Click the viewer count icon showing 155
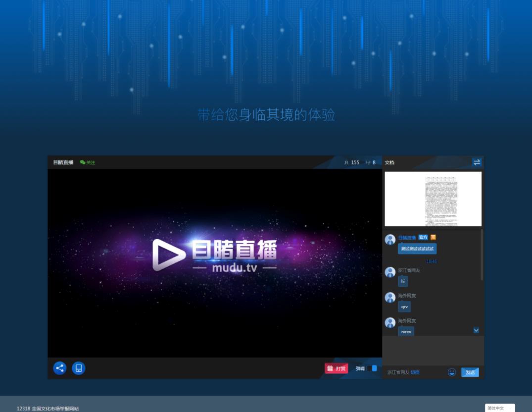This screenshot has width=532, height=412. coord(346,163)
